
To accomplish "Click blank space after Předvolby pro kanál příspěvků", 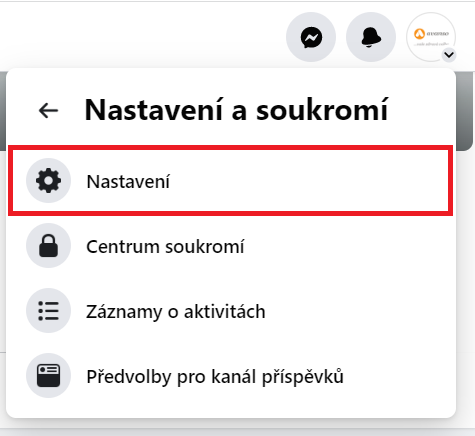I will (x=398, y=376).
